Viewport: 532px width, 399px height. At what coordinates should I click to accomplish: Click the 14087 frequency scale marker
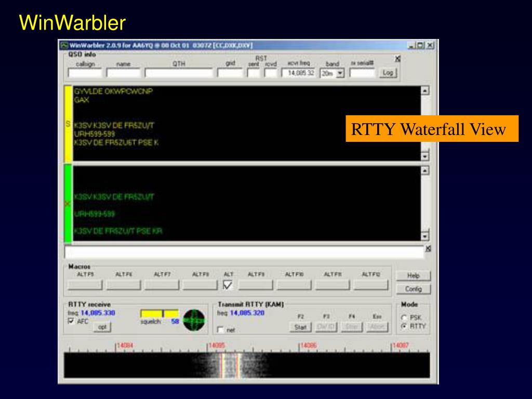click(x=401, y=345)
